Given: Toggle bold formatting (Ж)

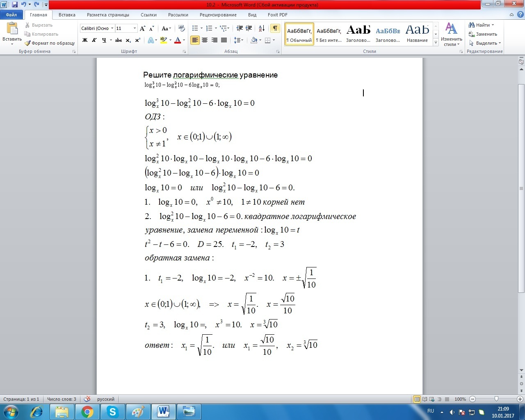Looking at the screenshot, I should pos(85,40).
